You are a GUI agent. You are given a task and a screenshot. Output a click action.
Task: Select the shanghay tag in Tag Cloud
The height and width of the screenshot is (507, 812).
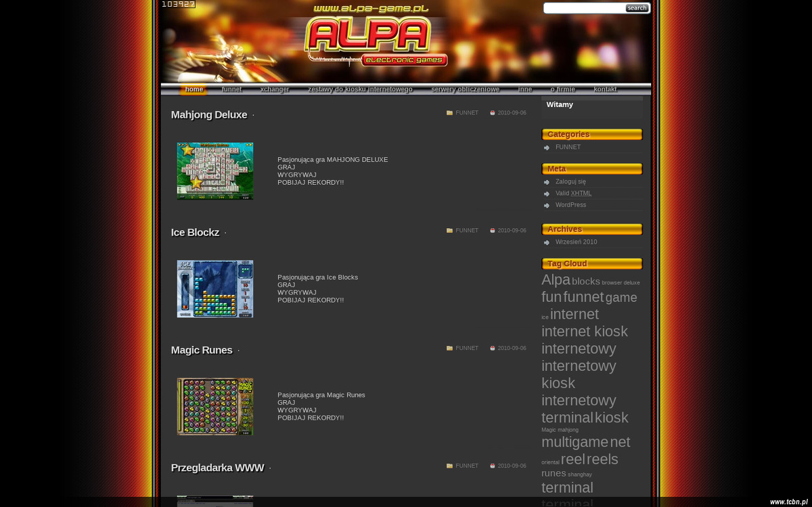tap(580, 475)
